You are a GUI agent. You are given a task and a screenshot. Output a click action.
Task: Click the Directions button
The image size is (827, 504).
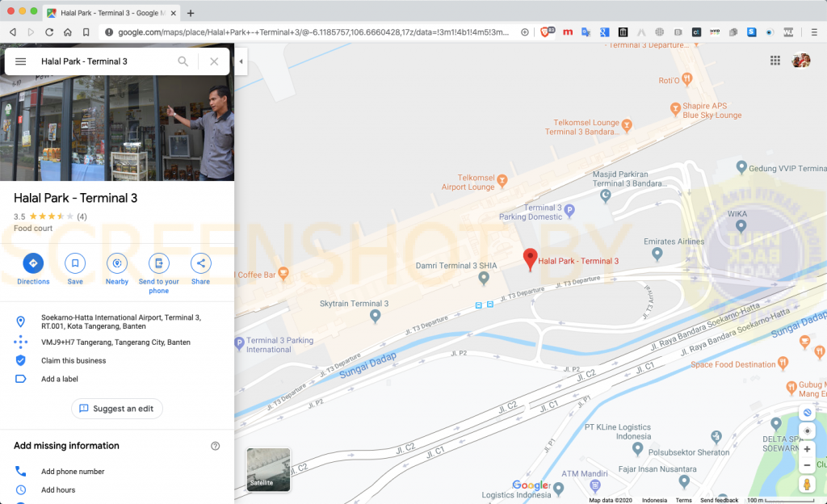pyautogui.click(x=33, y=263)
